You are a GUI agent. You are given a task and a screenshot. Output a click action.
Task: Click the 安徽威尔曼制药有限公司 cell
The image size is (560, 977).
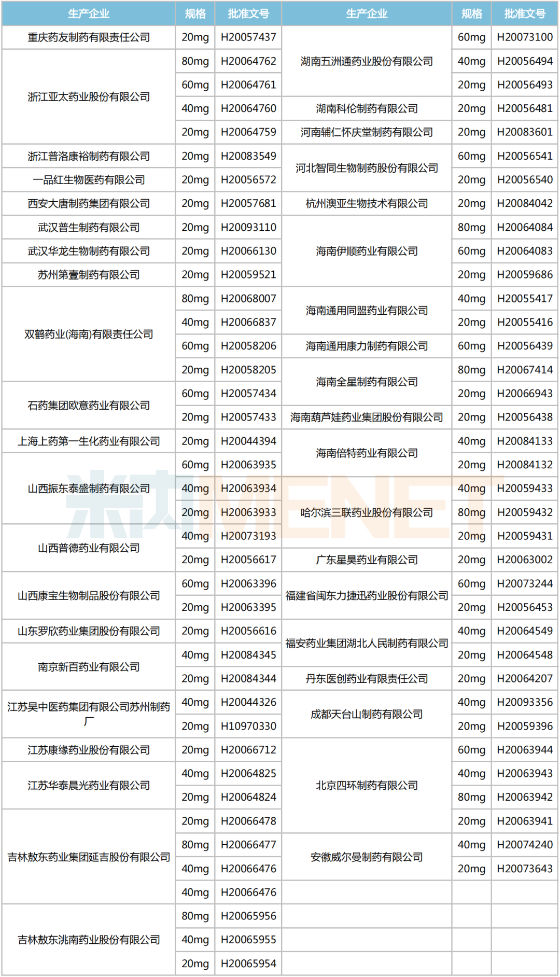point(367,857)
